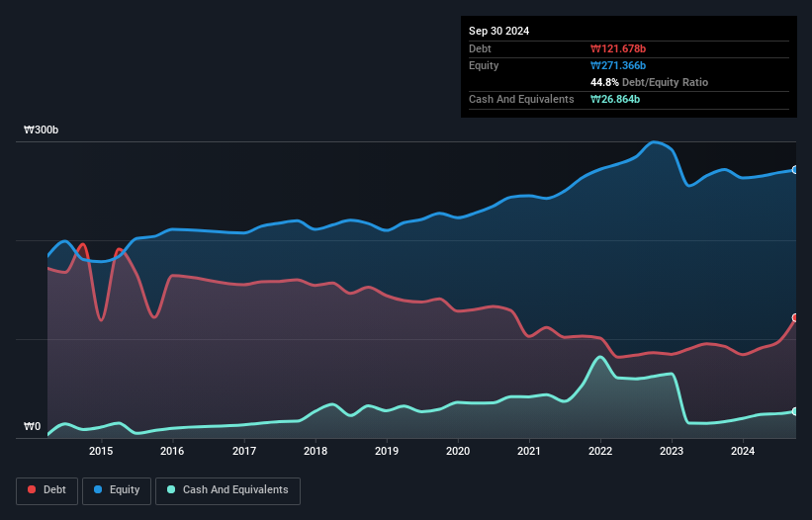
Task: Click the teal Cash And Equivalents legend dot
Action: tap(171, 489)
